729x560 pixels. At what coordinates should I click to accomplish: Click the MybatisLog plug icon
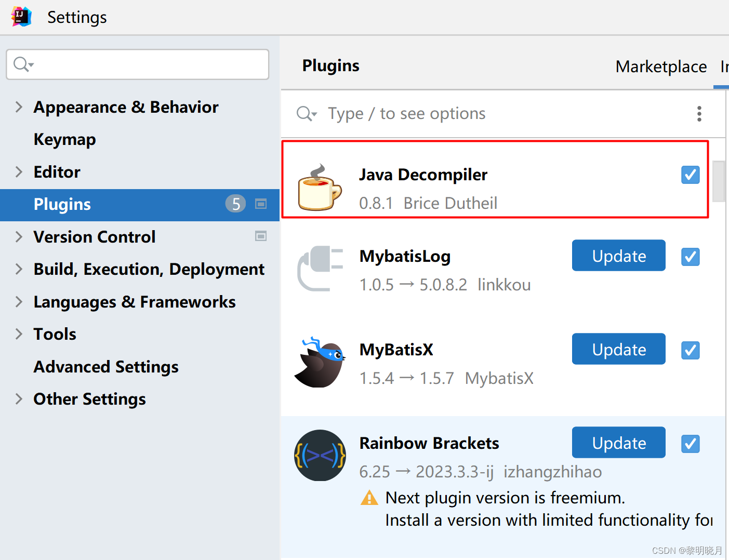320,268
